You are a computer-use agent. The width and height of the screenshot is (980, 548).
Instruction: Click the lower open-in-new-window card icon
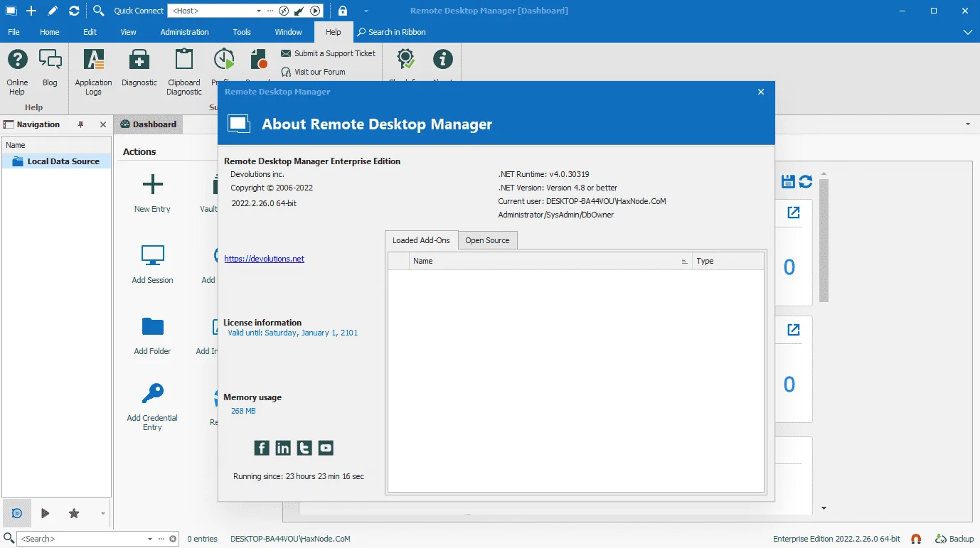click(794, 330)
